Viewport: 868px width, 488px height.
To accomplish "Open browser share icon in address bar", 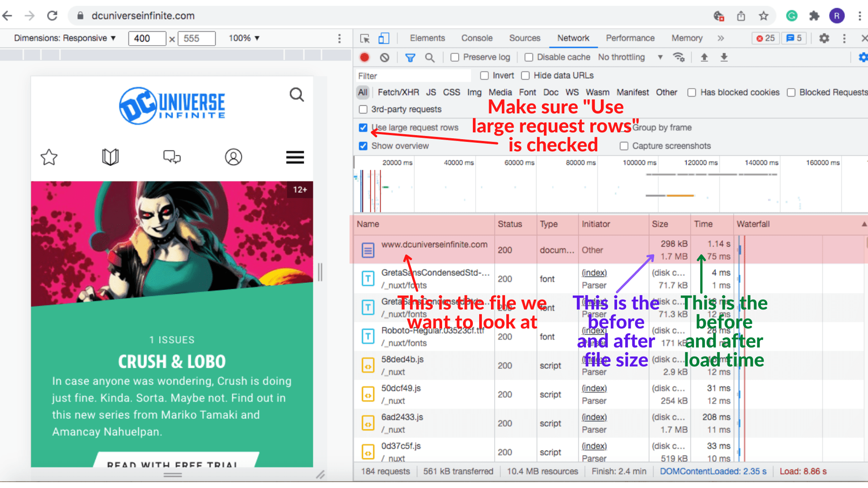I will coord(741,16).
